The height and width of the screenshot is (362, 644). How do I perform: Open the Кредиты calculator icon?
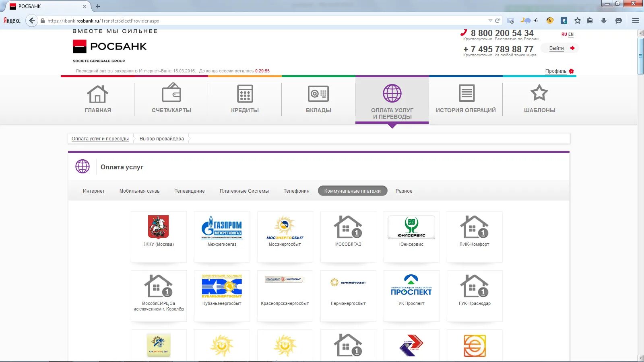point(245,94)
